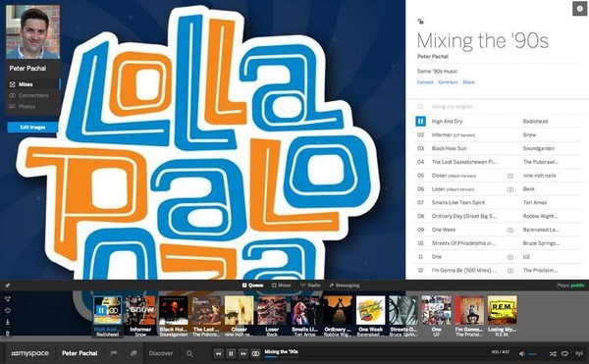Switch to the Radio tab
Viewport: 589px width, 364px height.
point(310,286)
